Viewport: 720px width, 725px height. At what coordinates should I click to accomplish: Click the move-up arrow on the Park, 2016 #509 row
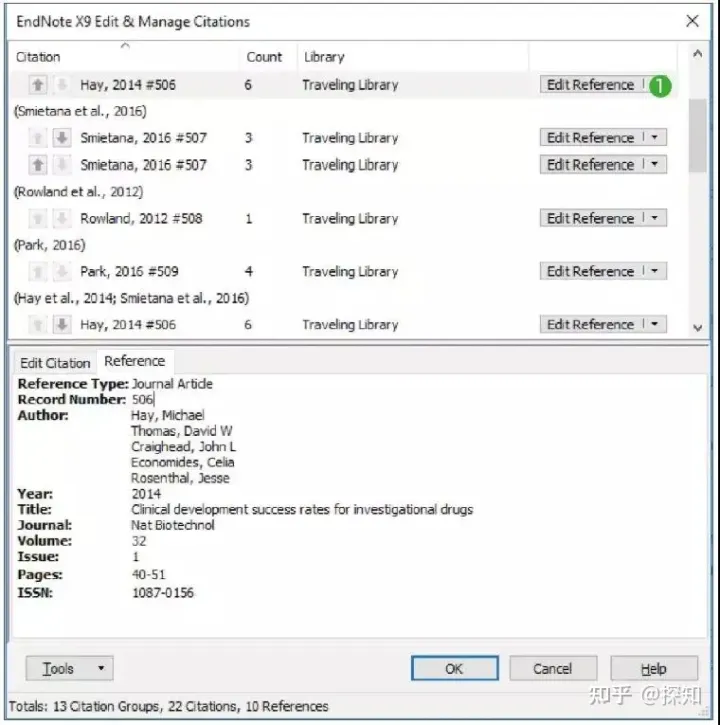[38, 271]
